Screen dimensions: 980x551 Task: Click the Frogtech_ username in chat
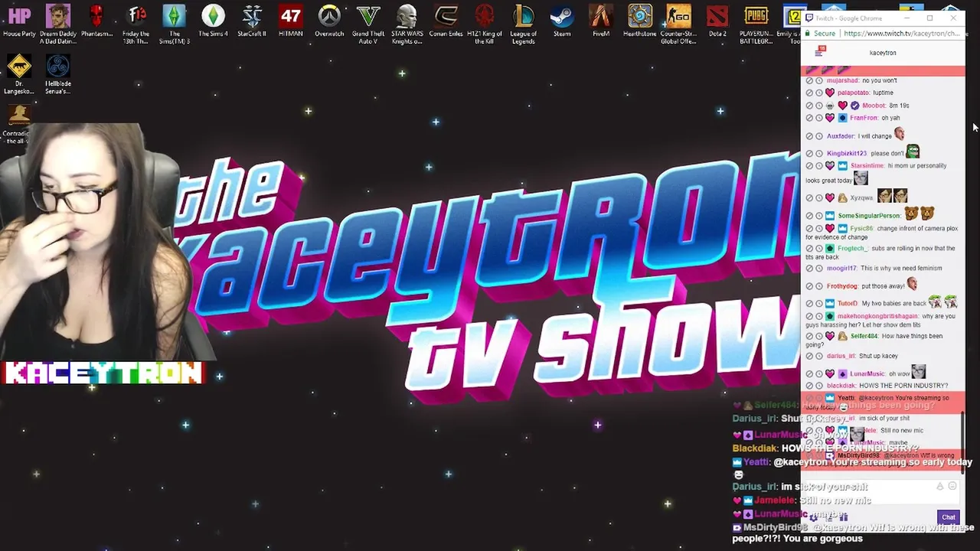(x=853, y=249)
